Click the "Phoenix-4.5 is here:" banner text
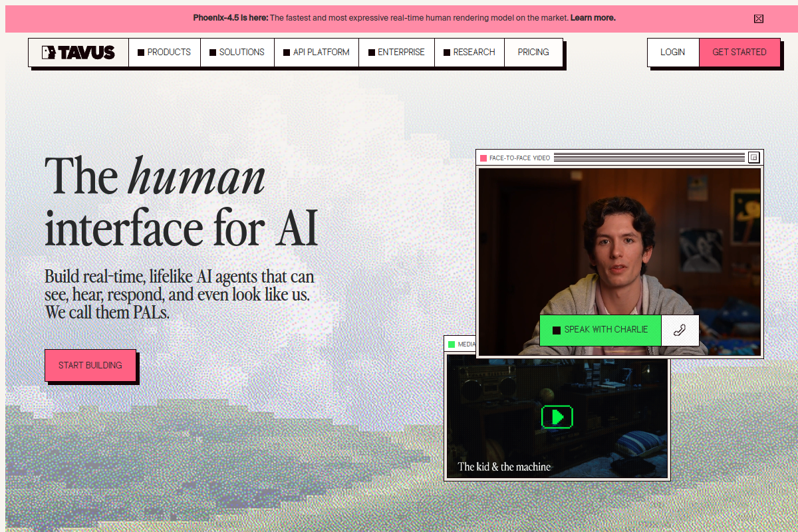Image resolution: width=798 pixels, height=532 pixels. (x=231, y=18)
